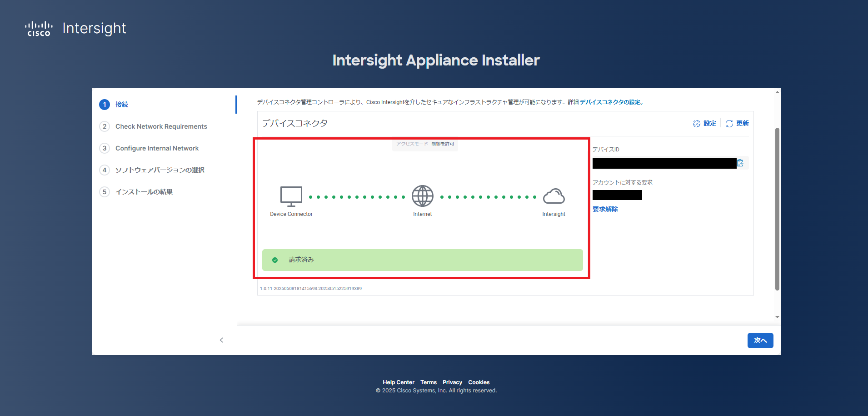Copy the device ID with clipboard icon
Viewport: 868px width, 416px height.
pyautogui.click(x=740, y=163)
